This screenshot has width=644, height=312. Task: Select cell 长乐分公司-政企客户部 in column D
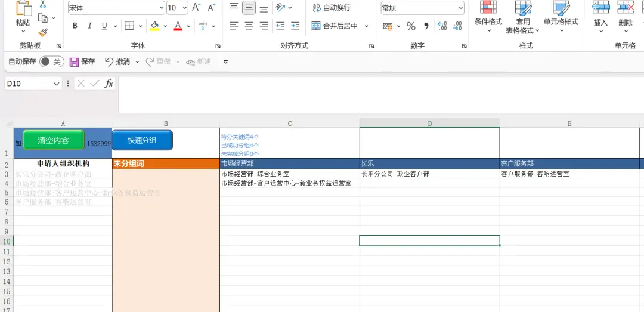click(x=429, y=174)
